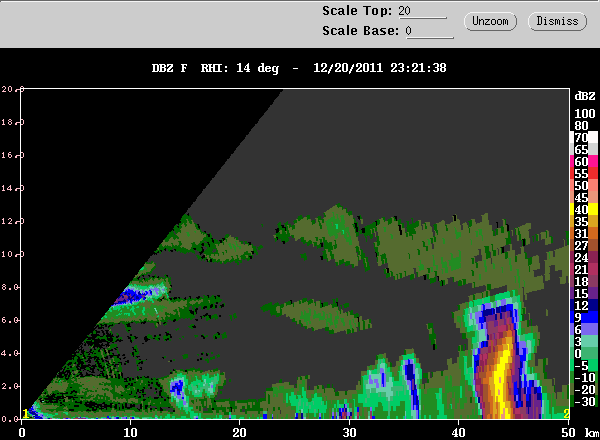Click the yellow high-reflectivity storm core
The image size is (600, 440).
click(x=501, y=383)
